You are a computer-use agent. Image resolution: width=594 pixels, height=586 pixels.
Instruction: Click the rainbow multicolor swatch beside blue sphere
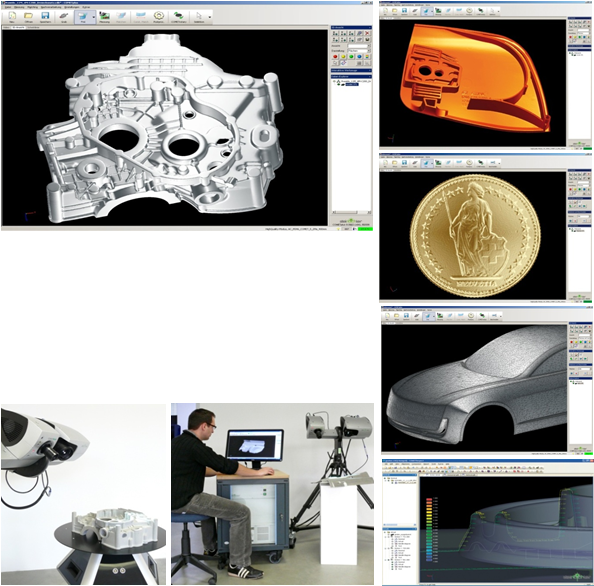click(367, 56)
